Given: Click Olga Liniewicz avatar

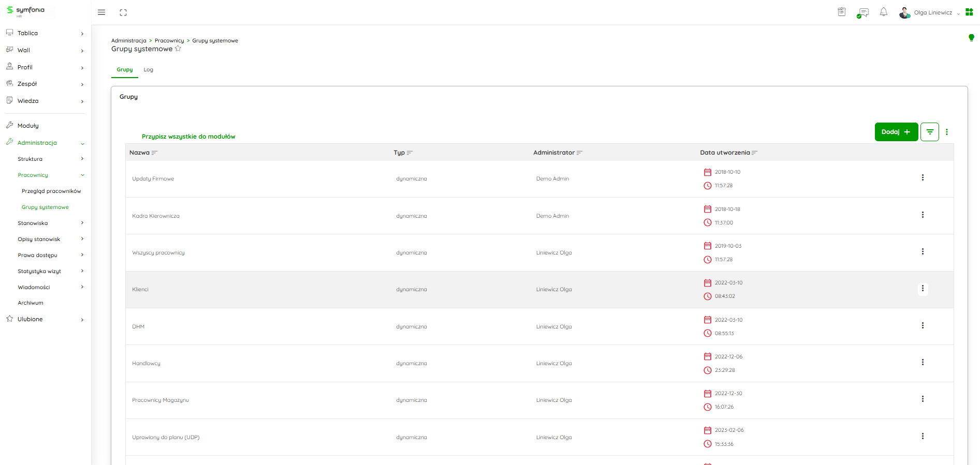Looking at the screenshot, I should 904,12.
